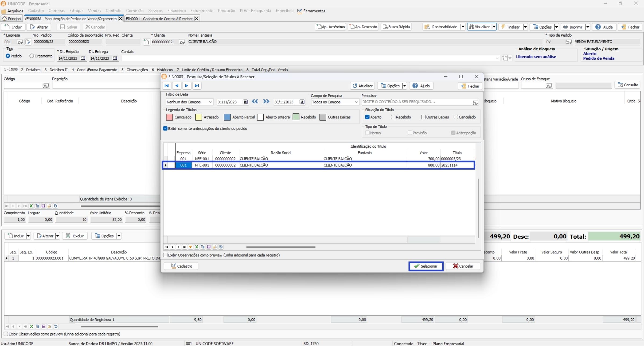
Task: Enable the Cancelado status checkbox
Action: [456, 117]
